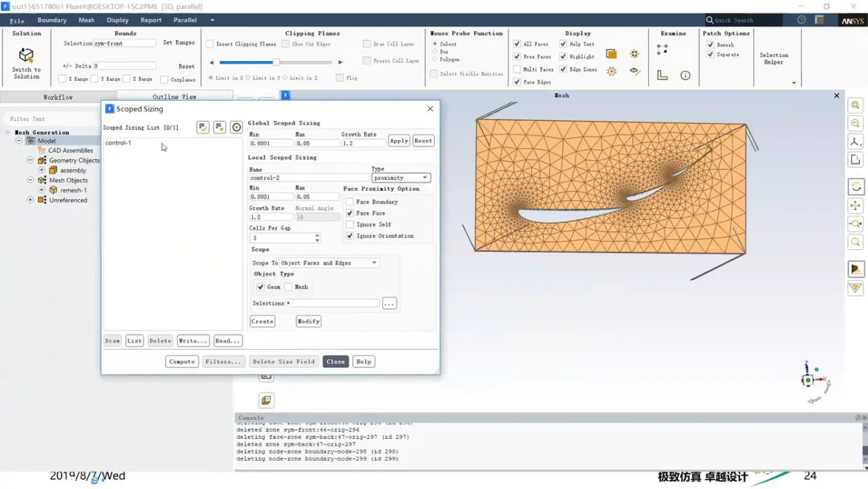This screenshot has height=489, width=868.
Task: Switch to the Outline View tab
Action: click(174, 96)
